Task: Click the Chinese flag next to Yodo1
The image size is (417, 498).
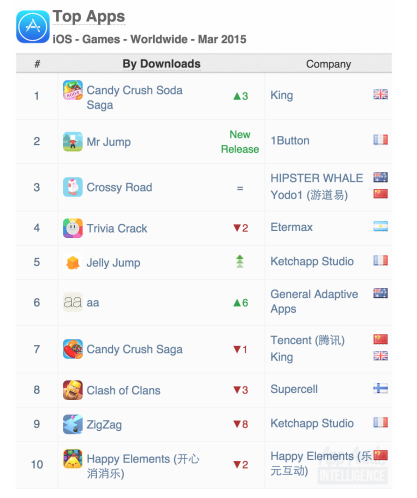Action: coord(380,194)
